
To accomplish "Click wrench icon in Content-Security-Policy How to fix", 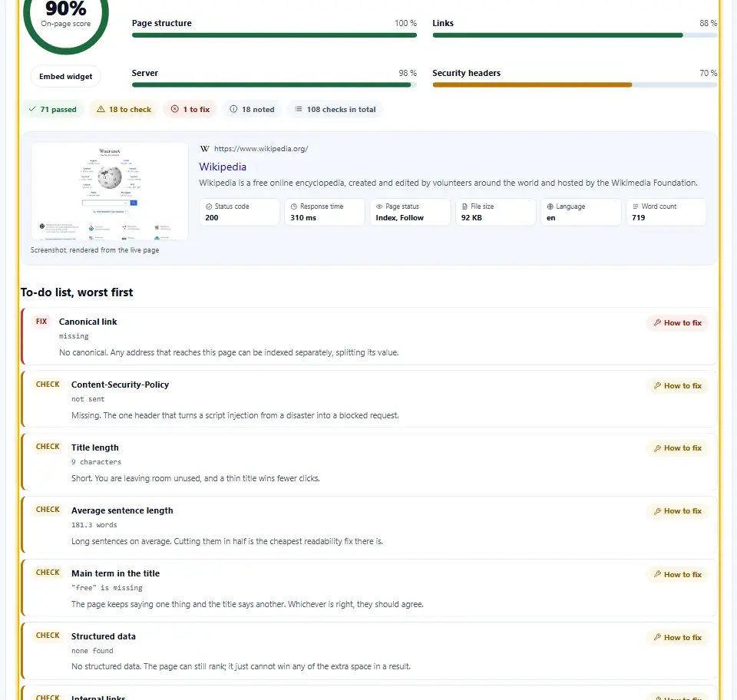I will tap(658, 386).
